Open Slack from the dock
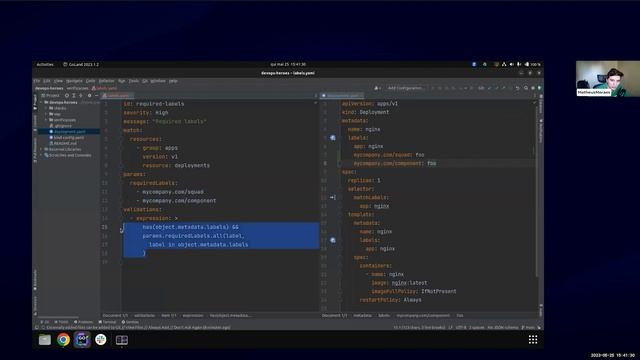This screenshot has height=360, width=640. pos(101,340)
